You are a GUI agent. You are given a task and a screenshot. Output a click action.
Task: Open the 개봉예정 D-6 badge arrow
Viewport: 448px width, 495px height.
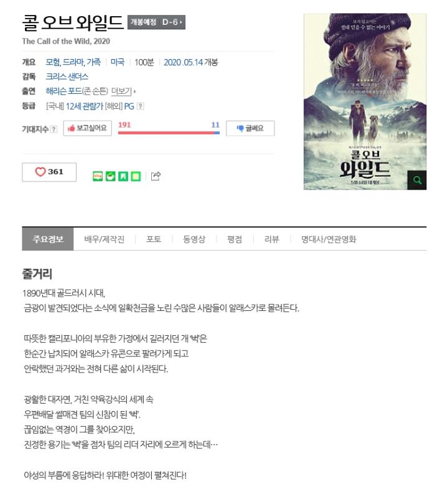pos(156,22)
